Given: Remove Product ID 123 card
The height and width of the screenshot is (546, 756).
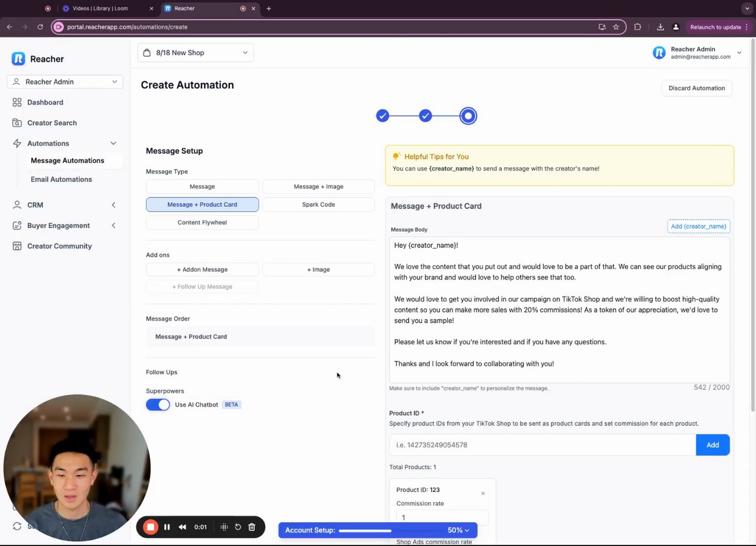Looking at the screenshot, I should pos(483,493).
